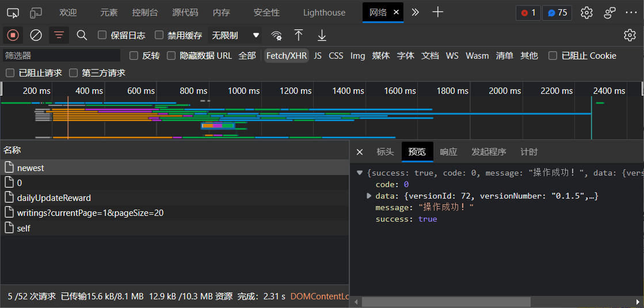Open 发起程序 details tab
This screenshot has height=308, width=644.
[x=489, y=152]
